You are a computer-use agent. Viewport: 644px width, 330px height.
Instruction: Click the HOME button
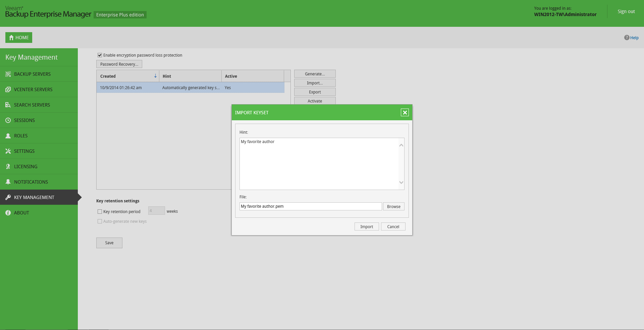point(19,38)
